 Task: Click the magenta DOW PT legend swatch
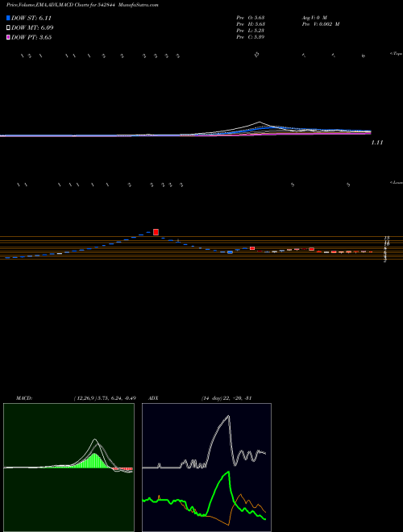point(9,37)
